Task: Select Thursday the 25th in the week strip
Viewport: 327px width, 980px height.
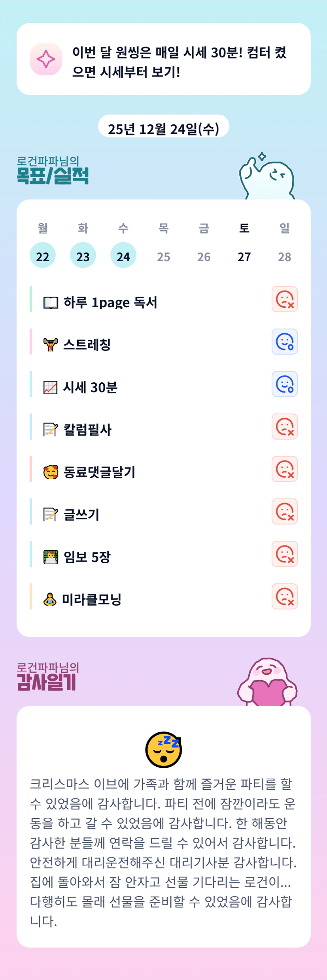Action: tap(163, 256)
